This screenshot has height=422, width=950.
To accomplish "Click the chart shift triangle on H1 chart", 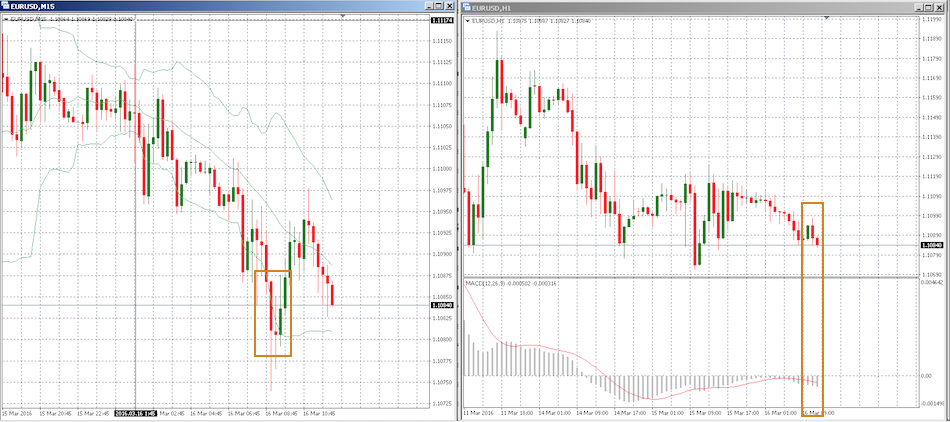I will click(826, 17).
